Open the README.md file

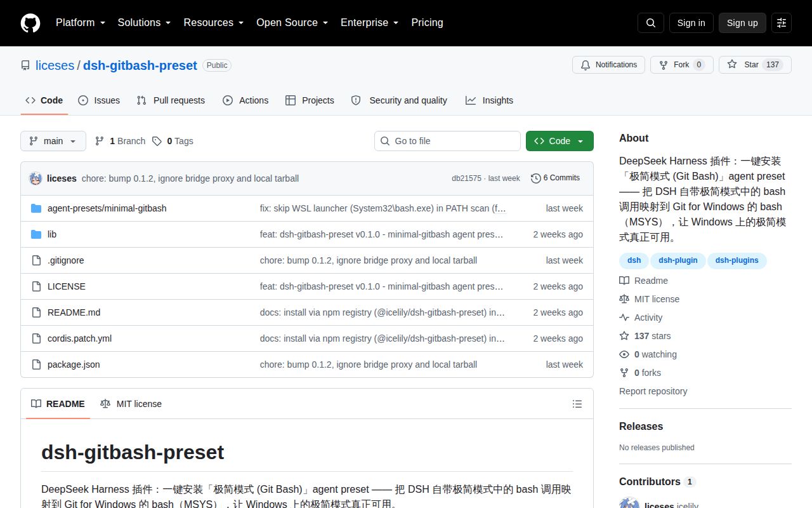click(x=74, y=312)
